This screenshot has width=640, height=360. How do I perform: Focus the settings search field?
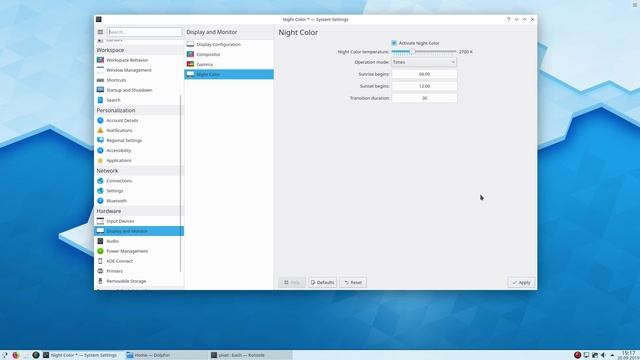pos(144,32)
